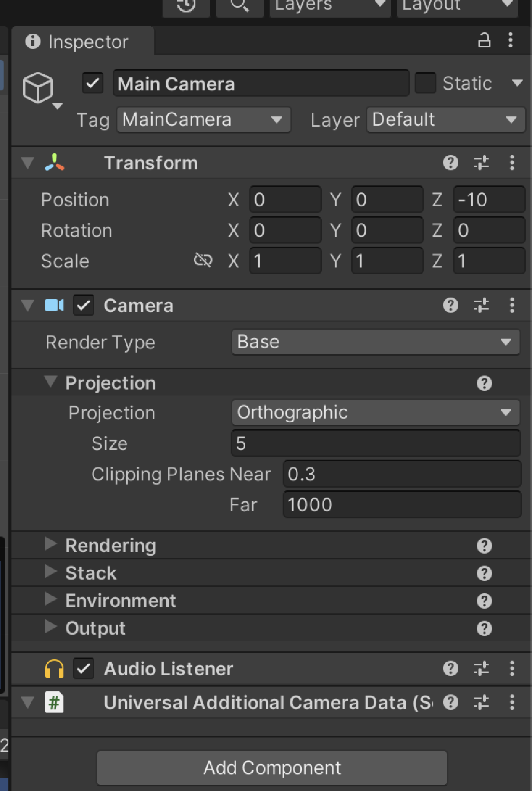Open Transform component kebab menu
The width and height of the screenshot is (532, 791).
tap(512, 163)
